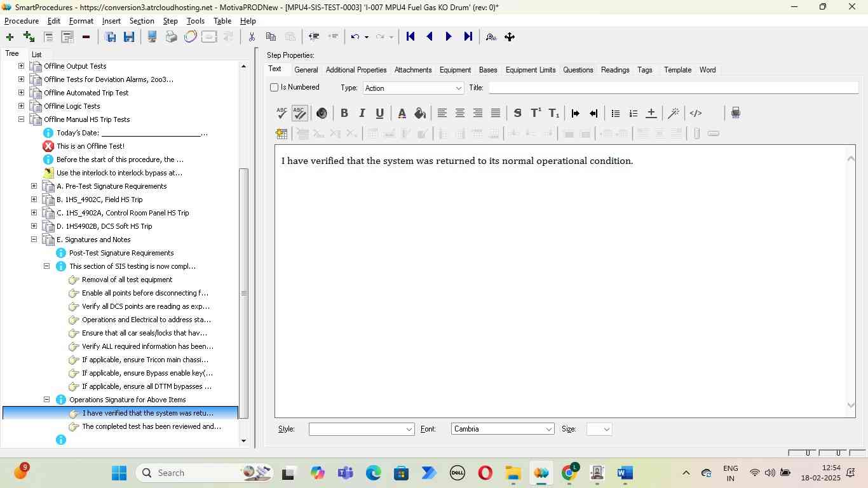Toggle bold formatting
Image resolution: width=868 pixels, height=488 pixels.
(x=344, y=113)
